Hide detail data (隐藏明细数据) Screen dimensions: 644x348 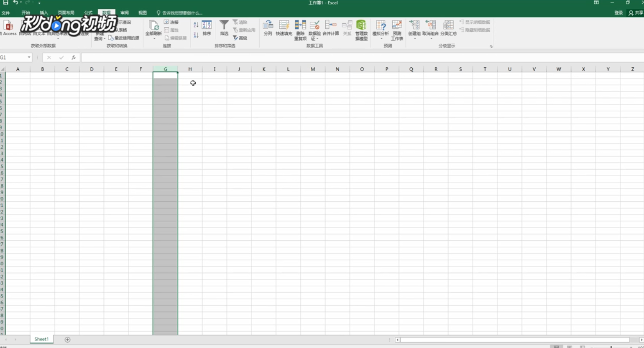click(x=475, y=30)
